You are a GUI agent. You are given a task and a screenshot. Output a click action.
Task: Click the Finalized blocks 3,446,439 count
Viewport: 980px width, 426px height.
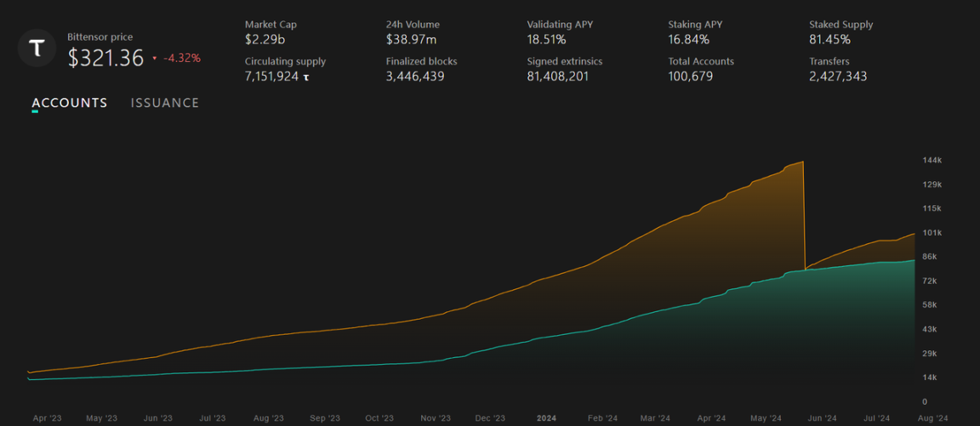click(x=415, y=77)
